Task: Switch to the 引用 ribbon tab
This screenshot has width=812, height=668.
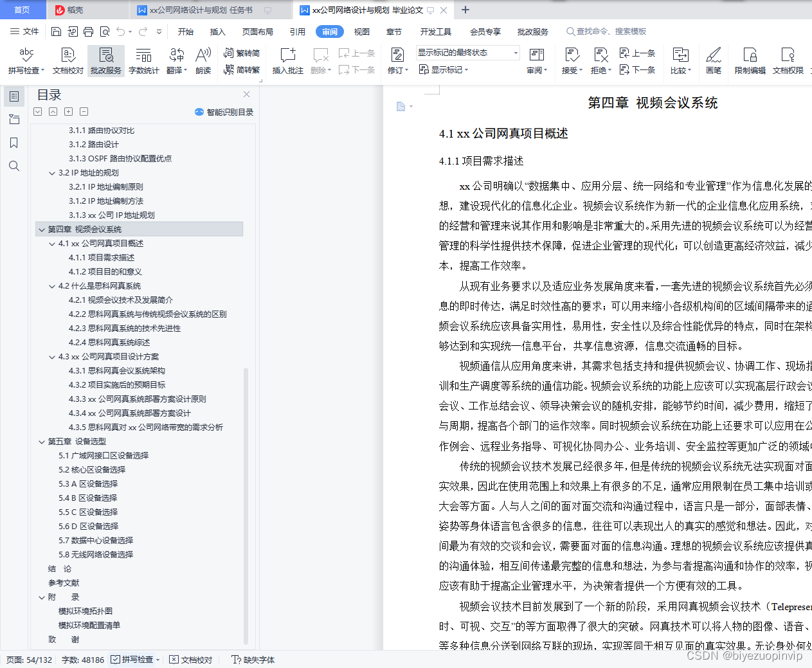Action: (297, 32)
